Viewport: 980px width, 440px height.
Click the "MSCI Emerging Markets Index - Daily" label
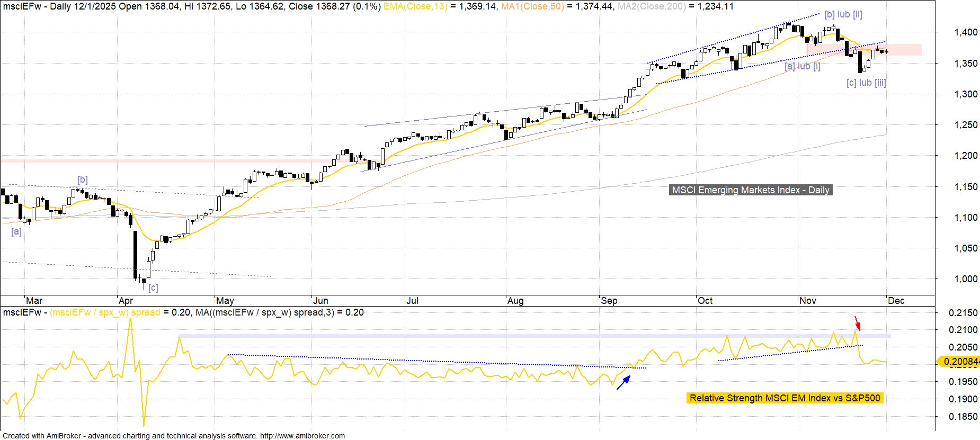coord(750,190)
